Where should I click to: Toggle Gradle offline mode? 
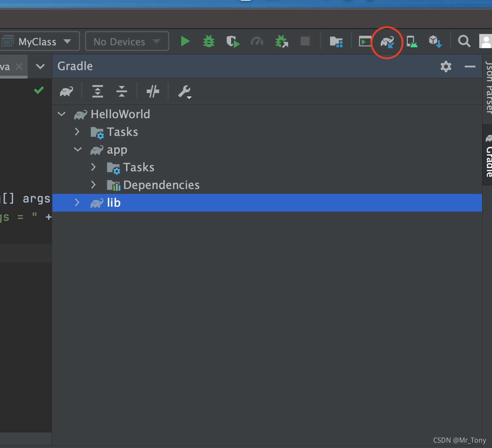pos(153,91)
